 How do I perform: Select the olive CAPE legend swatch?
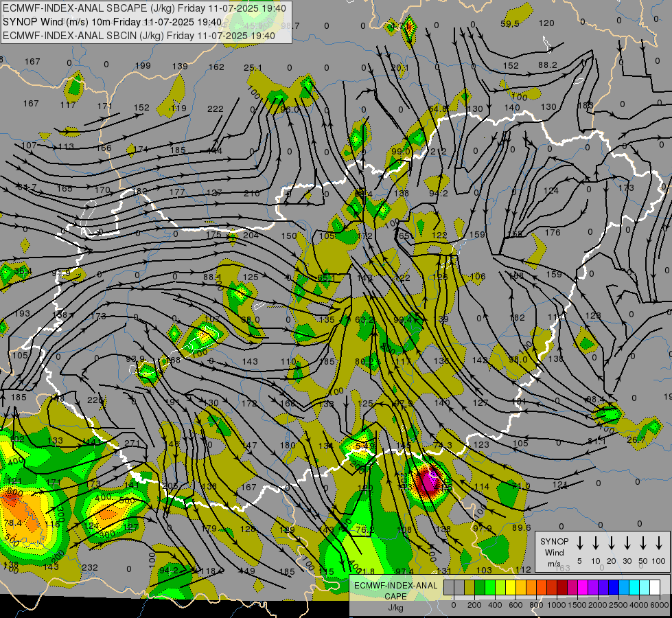(x=470, y=588)
